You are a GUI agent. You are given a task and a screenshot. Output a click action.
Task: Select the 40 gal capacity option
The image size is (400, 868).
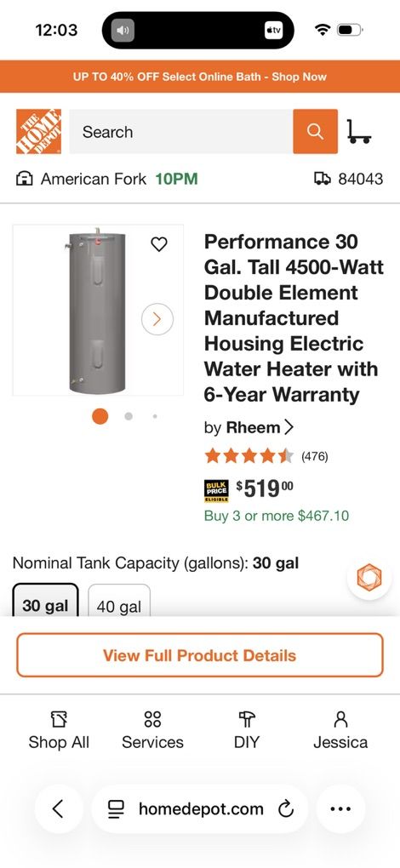(119, 601)
